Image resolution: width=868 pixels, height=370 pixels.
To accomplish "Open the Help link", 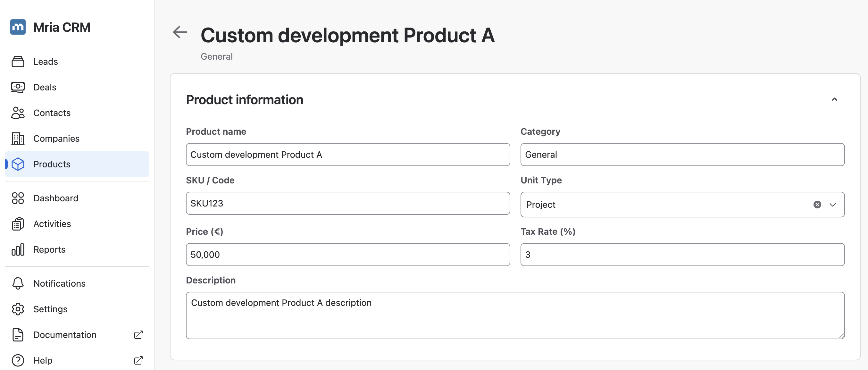I will pos(77,360).
